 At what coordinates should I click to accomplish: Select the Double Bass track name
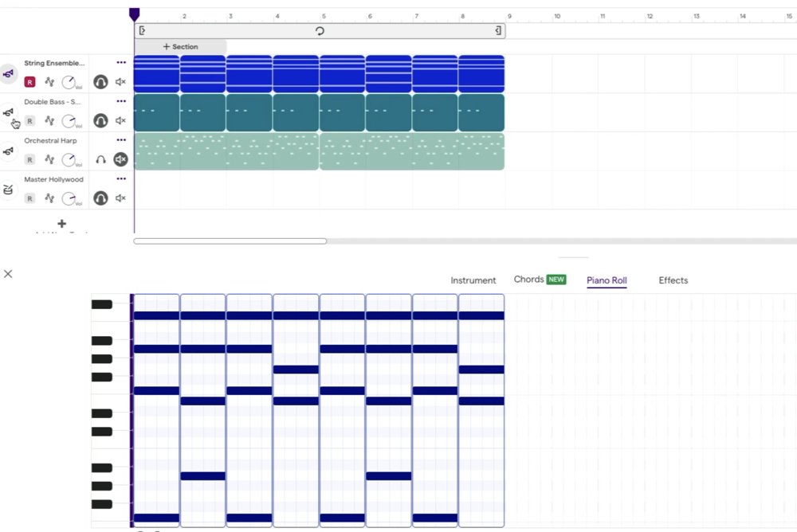53,102
